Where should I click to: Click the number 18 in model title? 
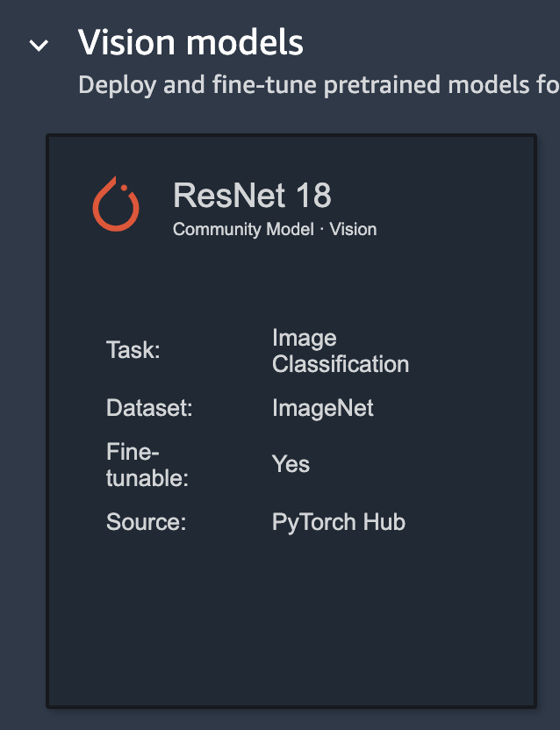click(x=313, y=195)
